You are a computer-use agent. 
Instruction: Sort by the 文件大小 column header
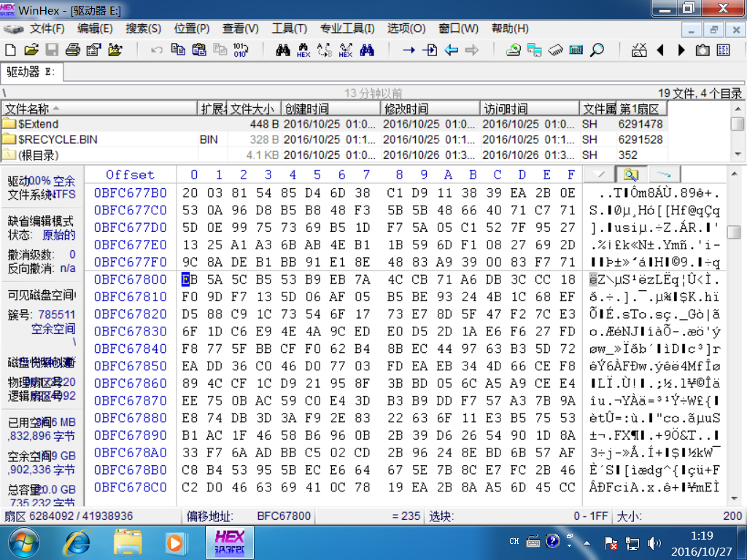click(x=255, y=109)
